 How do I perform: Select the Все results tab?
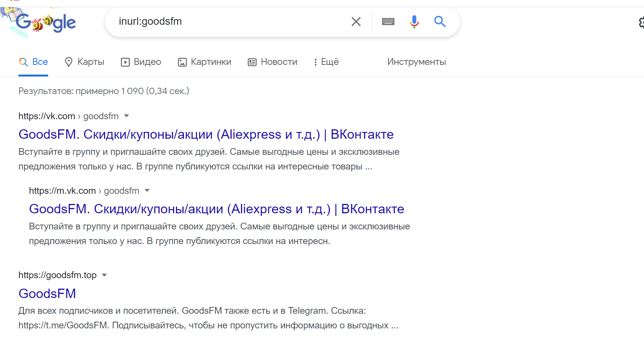coord(34,62)
